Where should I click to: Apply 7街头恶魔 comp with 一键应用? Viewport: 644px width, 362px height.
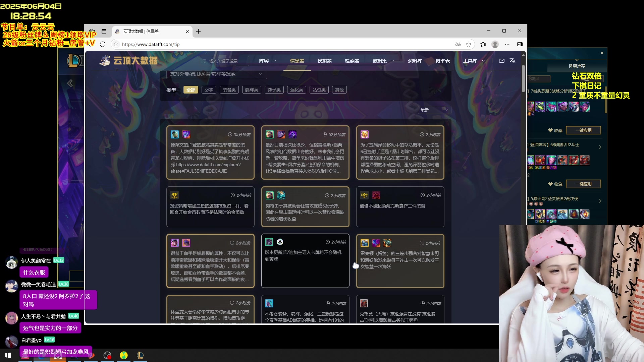coord(583,130)
